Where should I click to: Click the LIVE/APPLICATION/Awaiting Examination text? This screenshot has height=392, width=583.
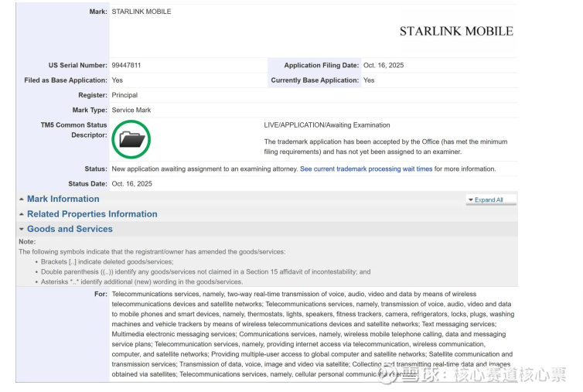327,125
